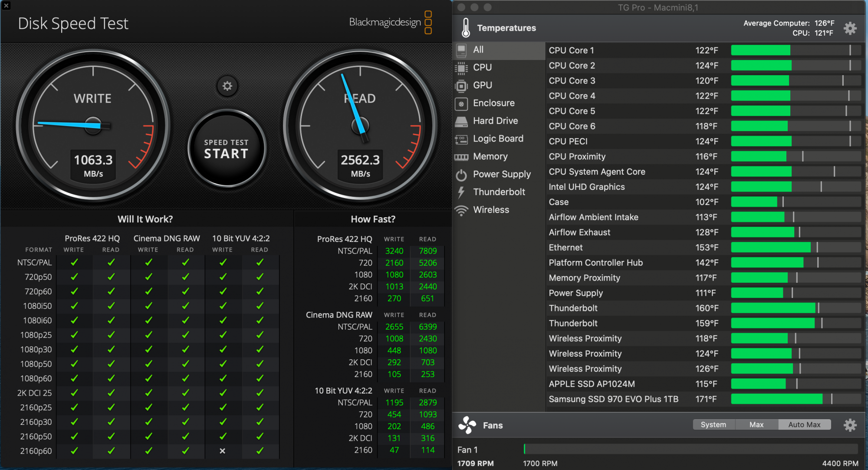Select the APPLE SSD AP1024M row
Viewport: 868px width, 470px height.
point(704,384)
